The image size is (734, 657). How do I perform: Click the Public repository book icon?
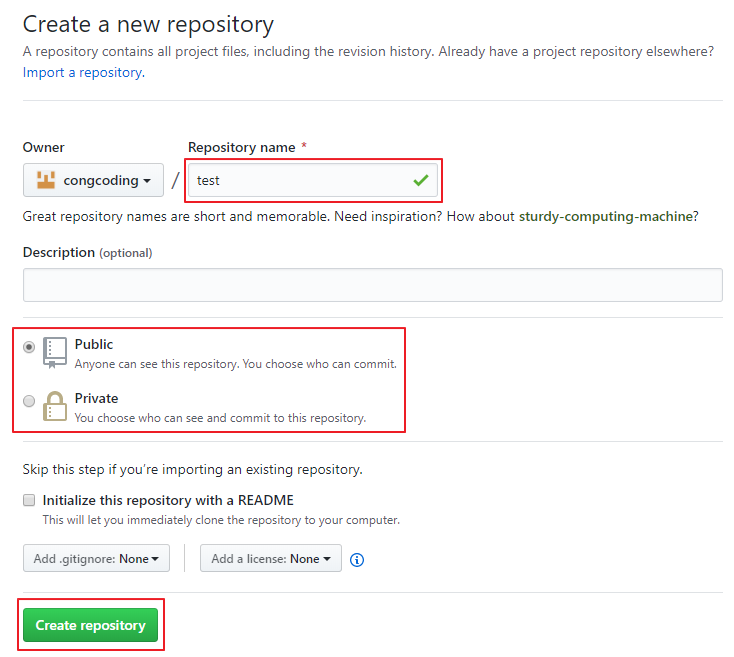point(55,353)
